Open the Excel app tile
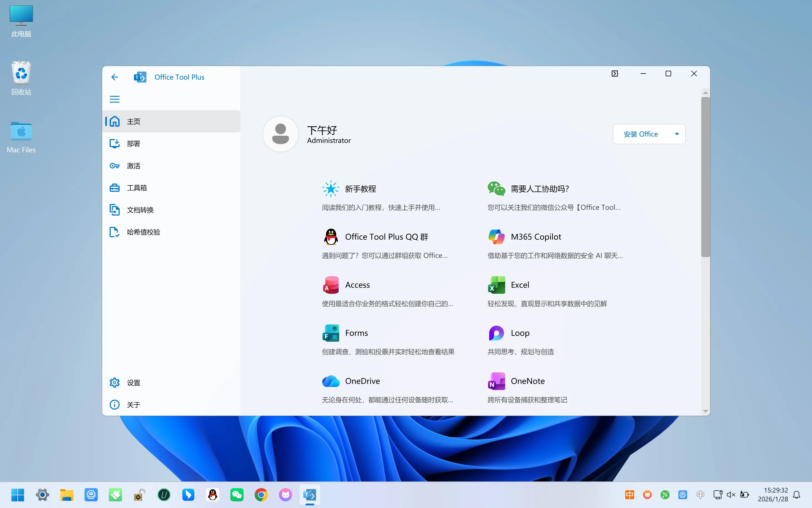The image size is (812, 508). coord(520,285)
